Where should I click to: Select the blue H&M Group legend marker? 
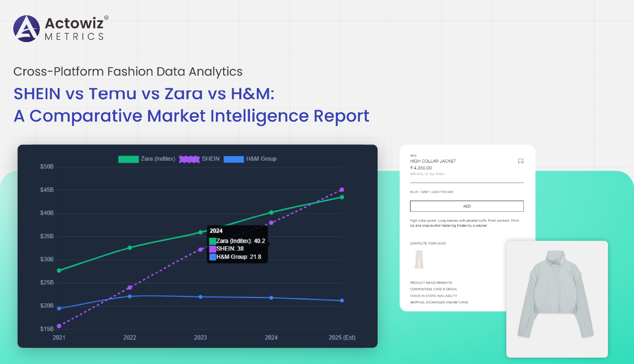[x=234, y=159]
